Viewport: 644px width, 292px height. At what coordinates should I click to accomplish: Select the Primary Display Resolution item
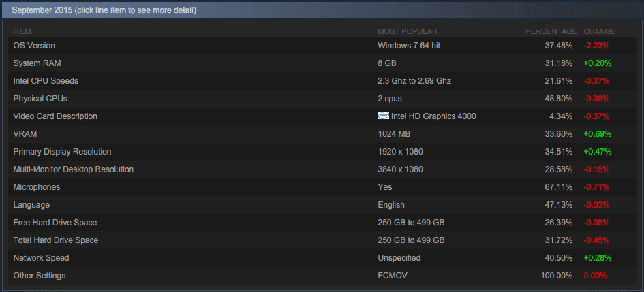point(62,152)
